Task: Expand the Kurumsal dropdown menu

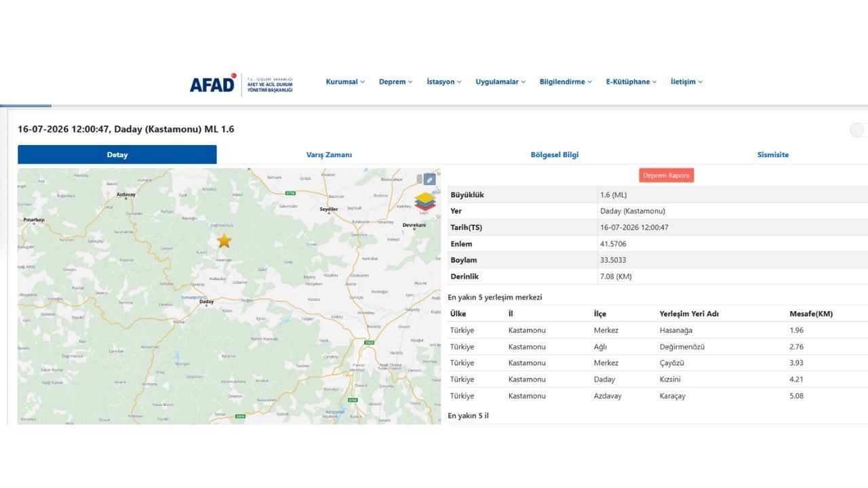Action: coord(345,82)
